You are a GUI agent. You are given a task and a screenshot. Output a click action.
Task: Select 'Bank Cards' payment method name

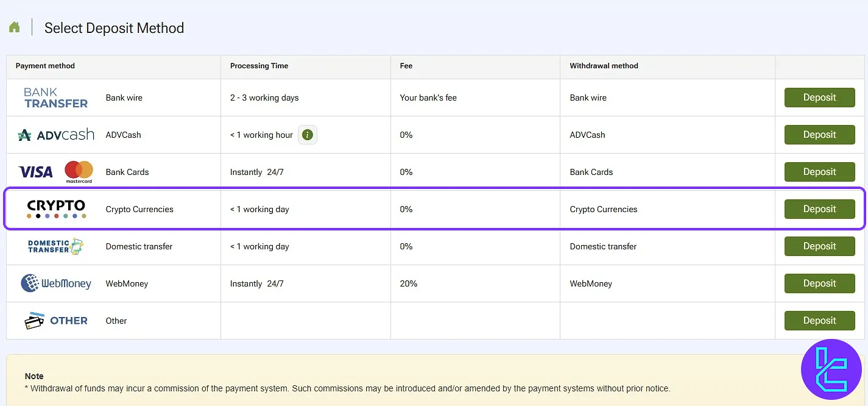pyautogui.click(x=127, y=172)
